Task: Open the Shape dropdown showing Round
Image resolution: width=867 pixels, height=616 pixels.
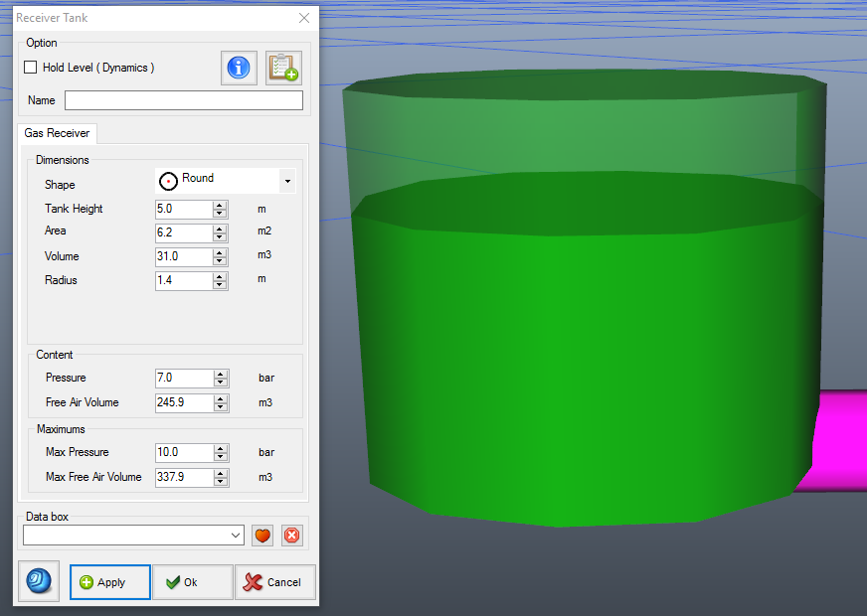Action: [x=287, y=182]
